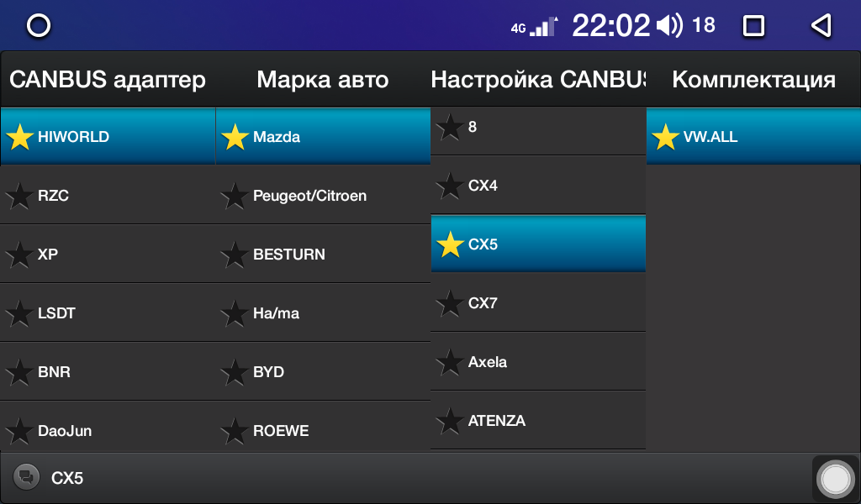
Task: Toggle the star next to RZC
Action: click(x=19, y=196)
